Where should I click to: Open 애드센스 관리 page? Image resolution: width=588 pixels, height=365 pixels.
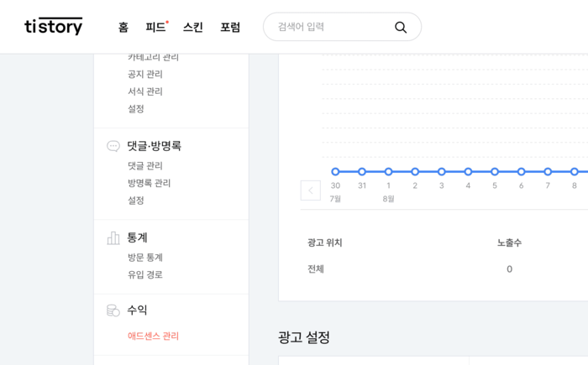point(154,336)
